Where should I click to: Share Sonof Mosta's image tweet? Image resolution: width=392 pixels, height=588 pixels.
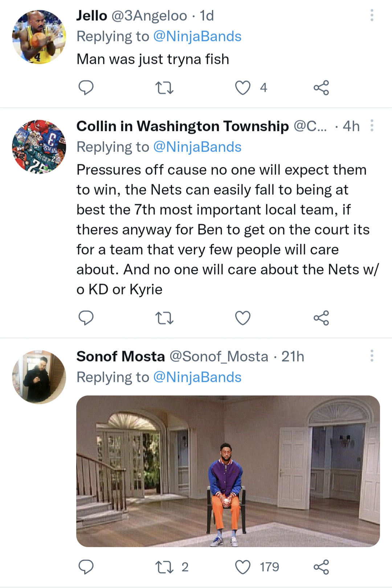click(x=321, y=567)
